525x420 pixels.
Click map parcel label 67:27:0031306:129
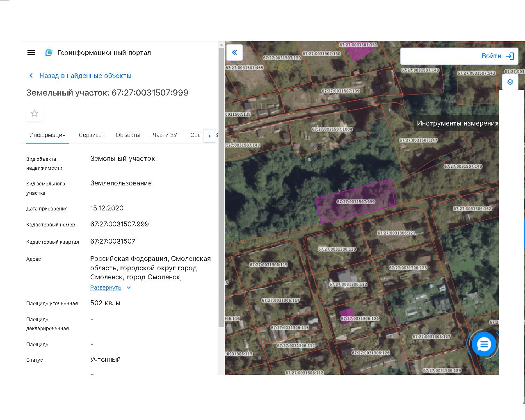point(442,370)
